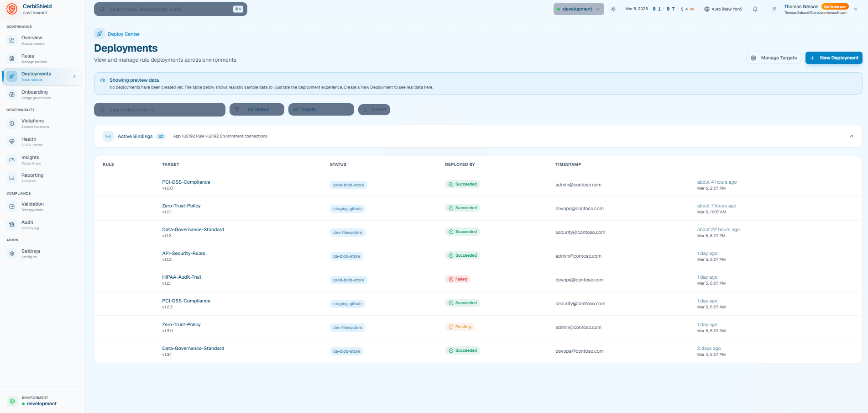The width and height of the screenshot is (868, 413).
Task: Click the dev-filesystem tag for Zero-Trust-Policy v1.3.0
Action: tap(347, 328)
